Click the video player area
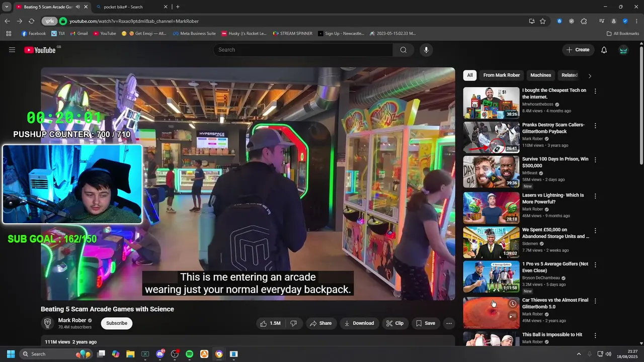This screenshot has width=644, height=362. pos(248,184)
